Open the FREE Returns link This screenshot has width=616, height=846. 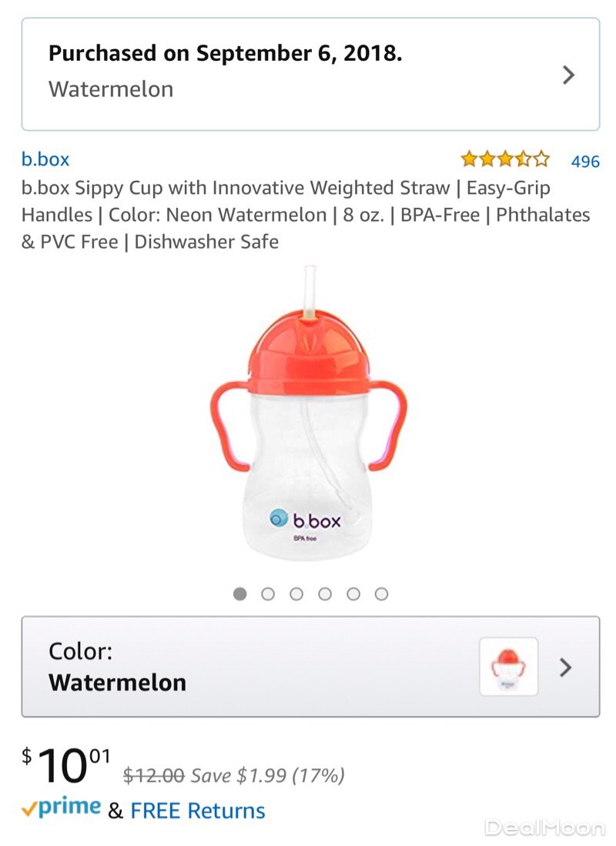pos(198,811)
